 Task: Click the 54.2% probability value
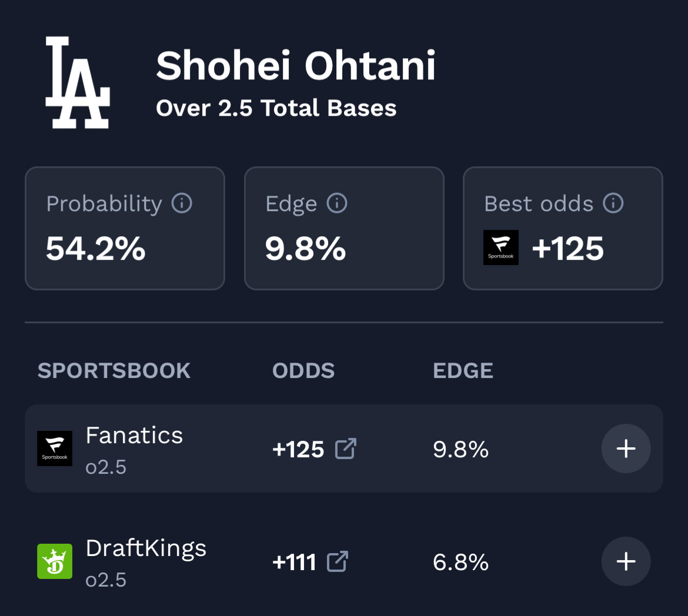(x=96, y=248)
